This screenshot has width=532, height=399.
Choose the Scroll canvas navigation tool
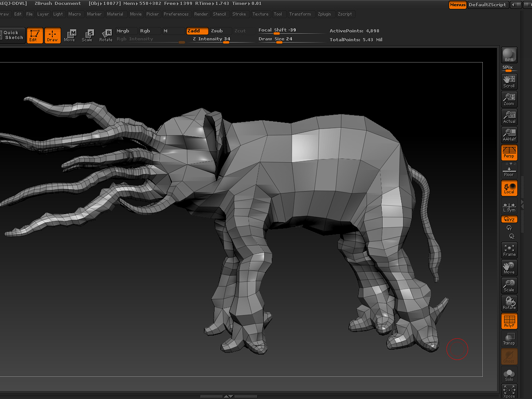click(509, 81)
